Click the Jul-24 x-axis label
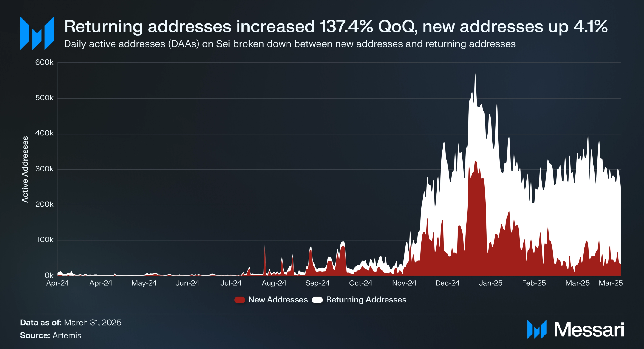Screen dimensions: 644x349 tap(231, 283)
